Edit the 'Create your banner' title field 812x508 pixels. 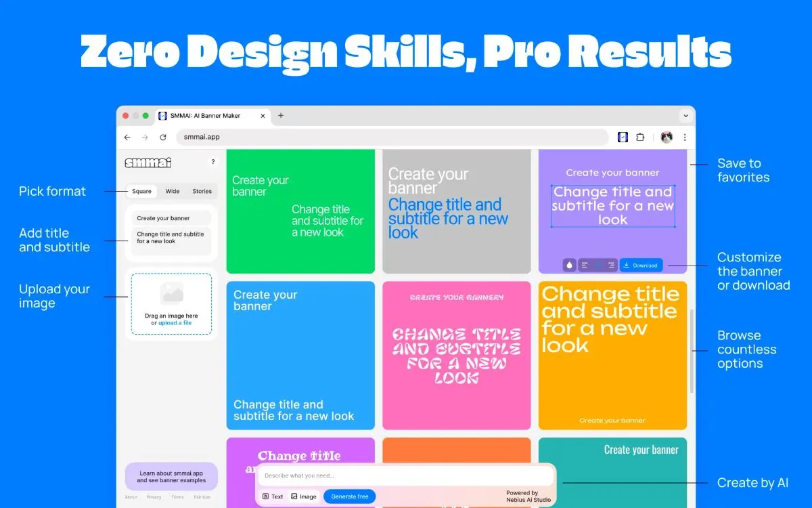171,218
